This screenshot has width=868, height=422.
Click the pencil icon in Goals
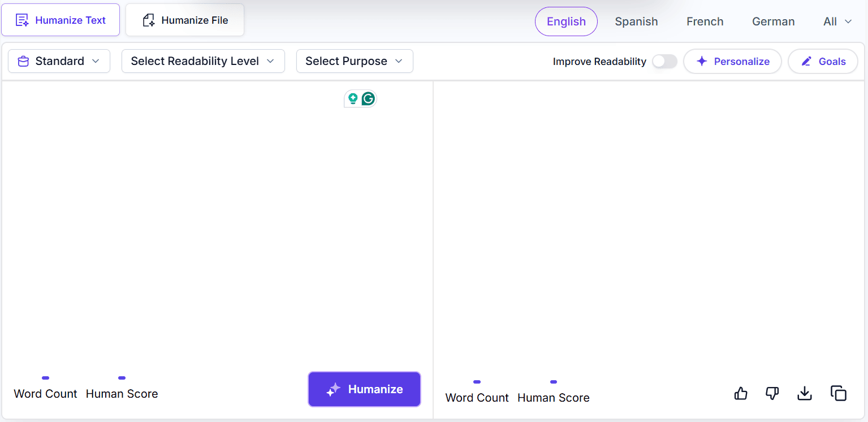tap(806, 62)
